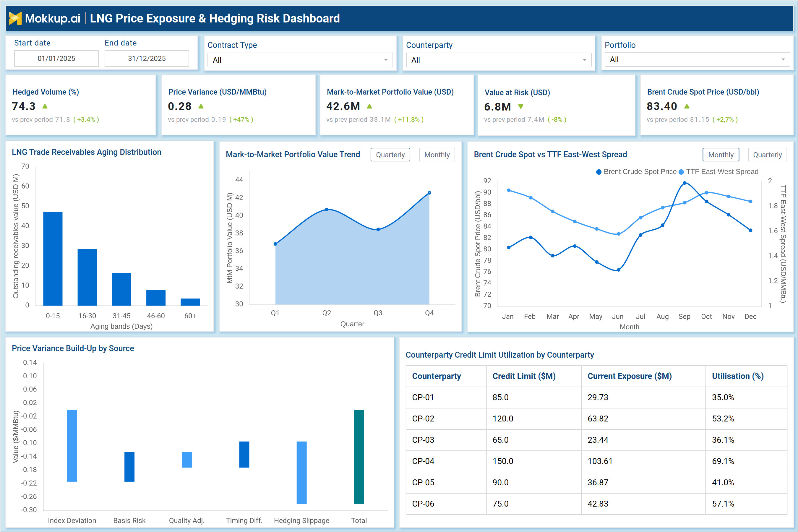Screen dimensions: 798x532
Task: Click the Counterparty dropdown arrow
Action: pos(584,60)
